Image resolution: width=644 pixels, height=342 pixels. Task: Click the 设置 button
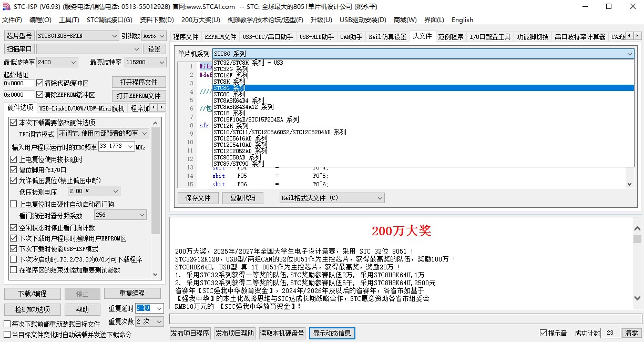(x=155, y=49)
